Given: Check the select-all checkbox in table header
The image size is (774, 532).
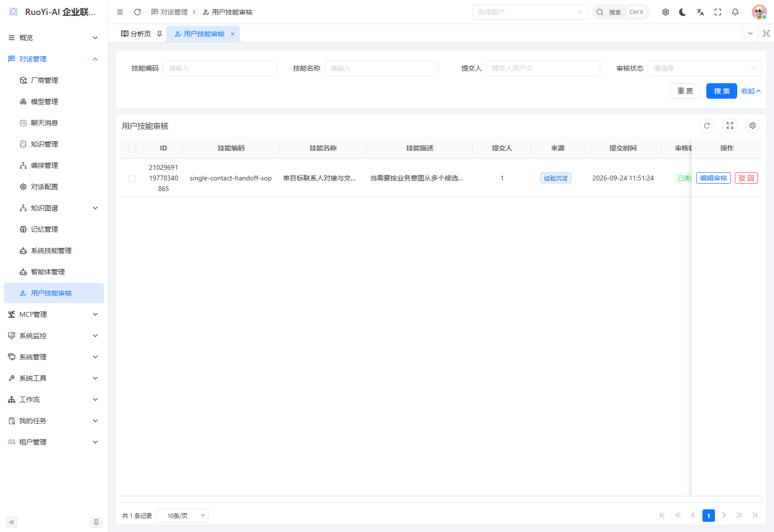Looking at the screenshot, I should pyautogui.click(x=132, y=148).
